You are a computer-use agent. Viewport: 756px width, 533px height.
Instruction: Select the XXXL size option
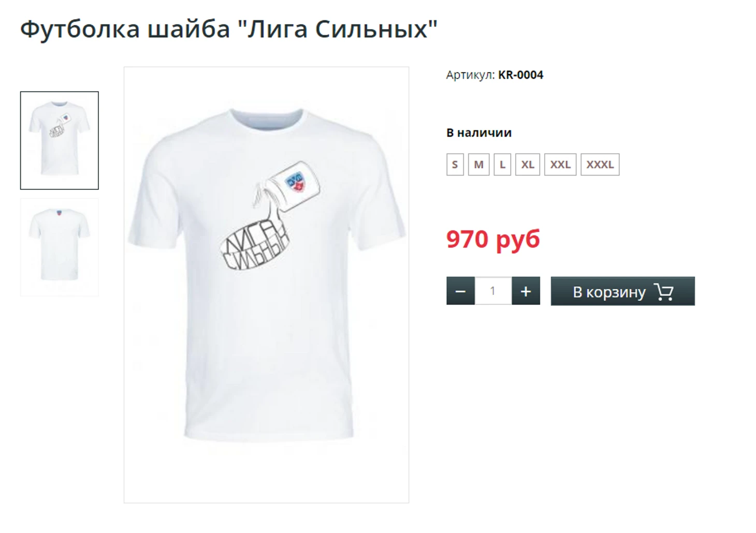pyautogui.click(x=600, y=165)
